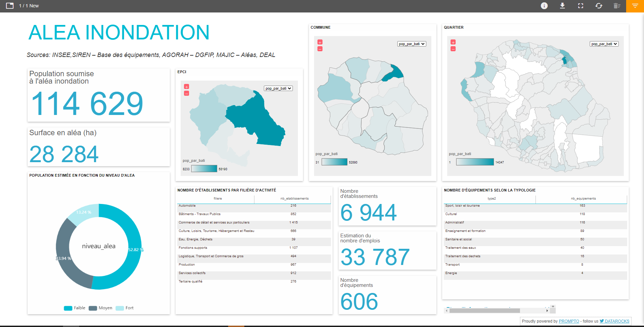Click the download icon in top bar
This screenshot has width=644, height=327.
point(562,6)
